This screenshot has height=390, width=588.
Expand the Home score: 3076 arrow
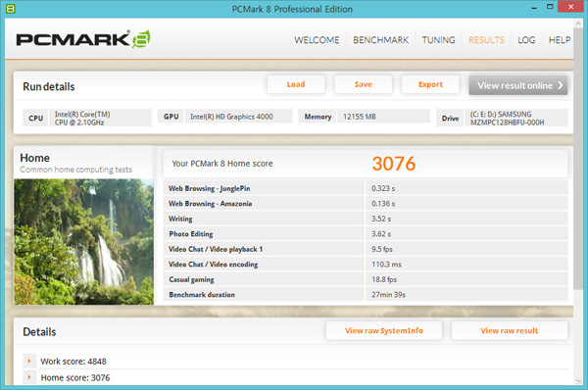coord(29,377)
